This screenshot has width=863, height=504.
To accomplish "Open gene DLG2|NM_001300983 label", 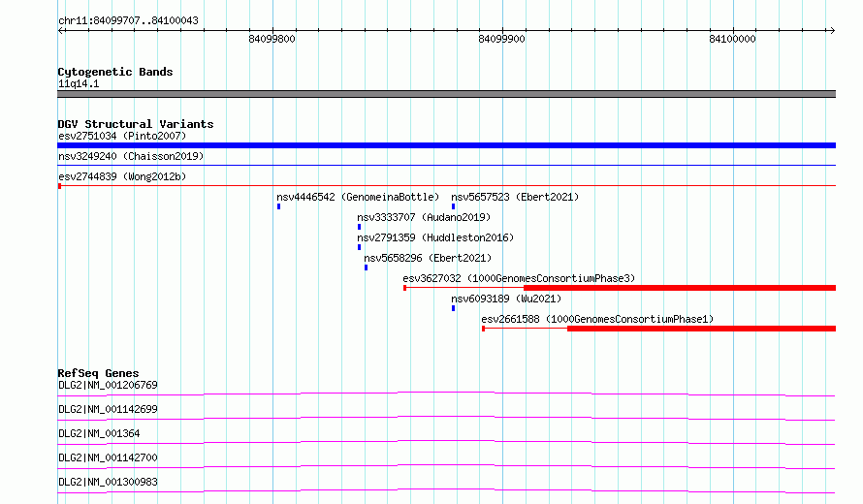I will click(x=108, y=482).
